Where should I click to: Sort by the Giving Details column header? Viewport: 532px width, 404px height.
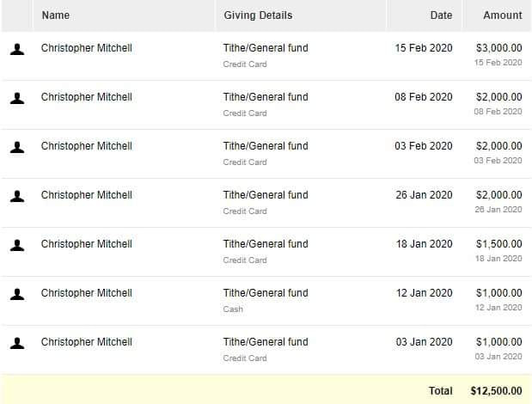(x=258, y=15)
